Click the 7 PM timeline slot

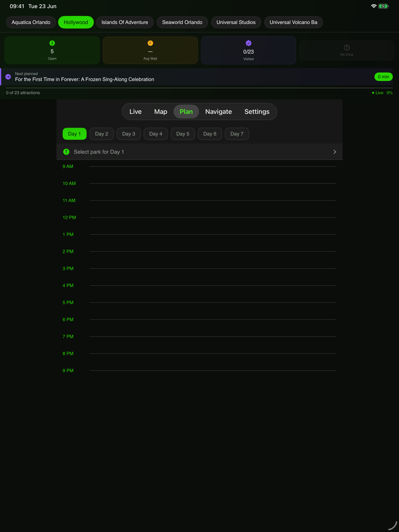click(199, 337)
